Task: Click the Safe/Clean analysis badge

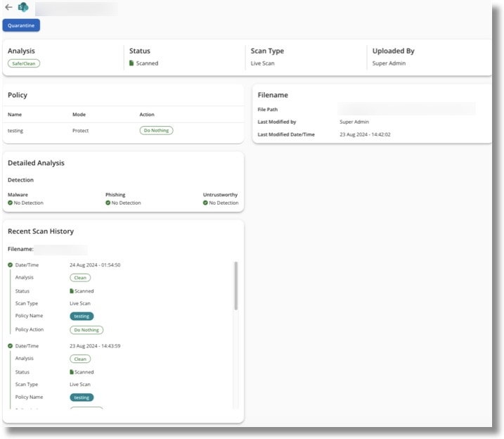Action: (x=24, y=63)
